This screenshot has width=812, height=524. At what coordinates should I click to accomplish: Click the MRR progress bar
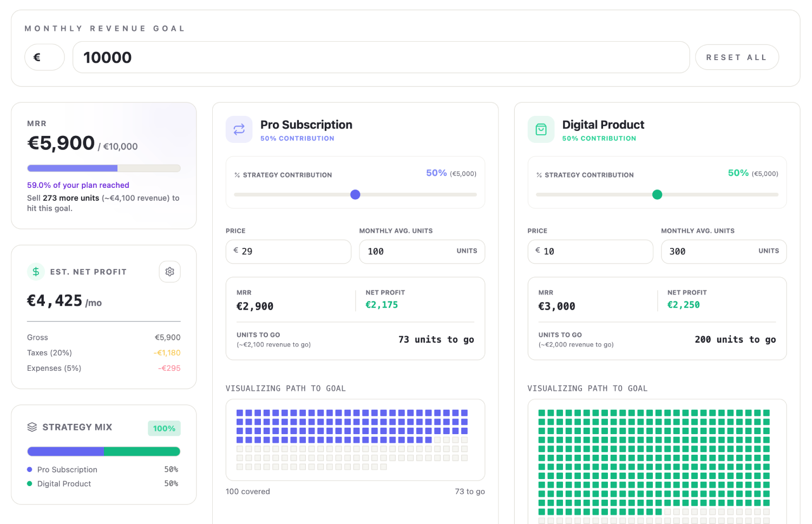click(x=103, y=168)
